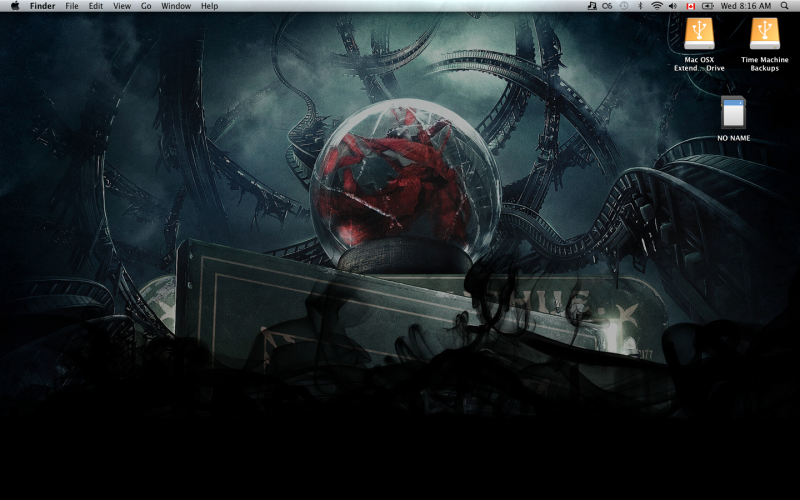Select the Time Machine Backups drive icon
Screen dimensions: 800x500
pos(764,34)
